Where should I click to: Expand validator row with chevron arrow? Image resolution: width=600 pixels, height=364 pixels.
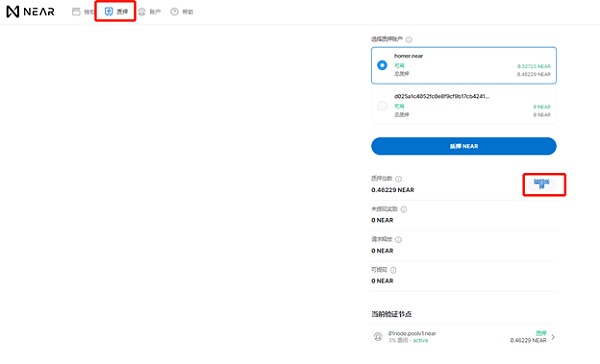pos(553,337)
